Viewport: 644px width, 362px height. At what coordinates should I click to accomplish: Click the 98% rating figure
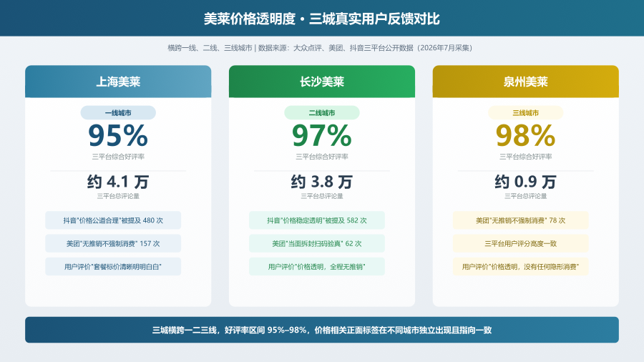click(526, 135)
